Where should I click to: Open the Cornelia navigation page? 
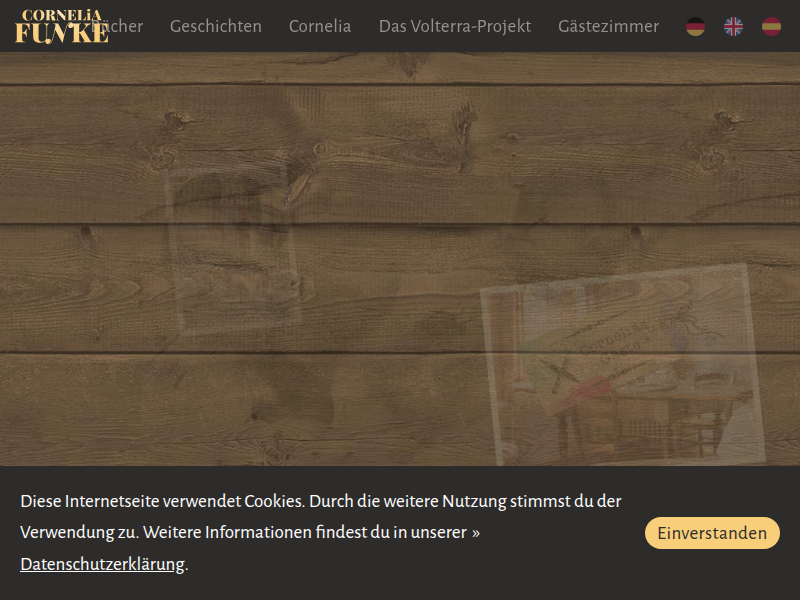[x=319, y=26]
